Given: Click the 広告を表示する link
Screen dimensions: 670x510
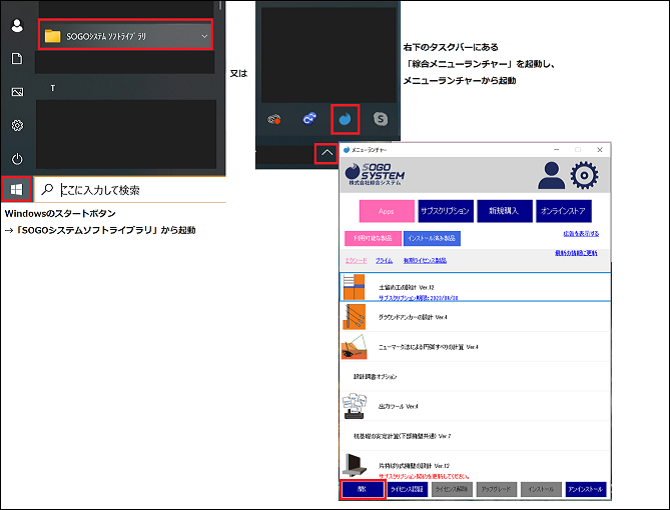Looking at the screenshot, I should click(x=581, y=234).
